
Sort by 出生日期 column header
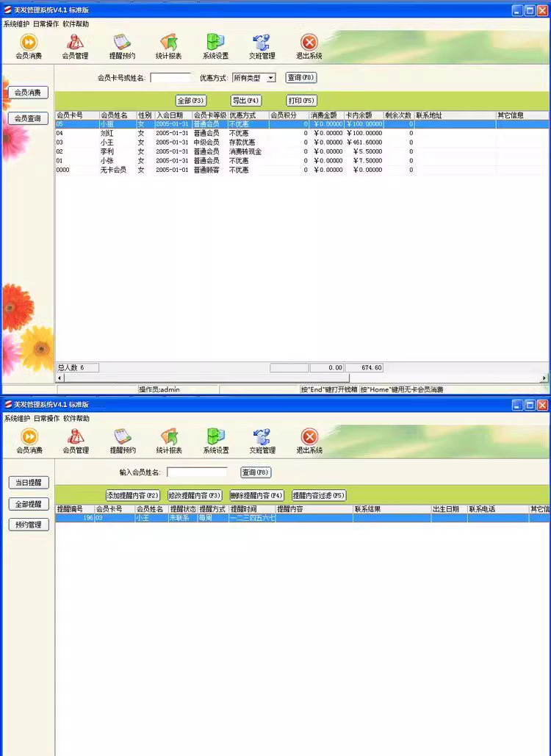tap(449, 509)
